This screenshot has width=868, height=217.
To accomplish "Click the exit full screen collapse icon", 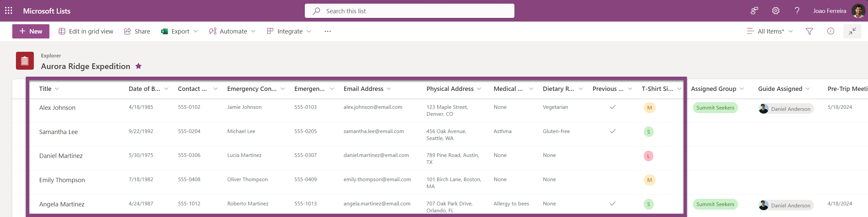I will pos(852,31).
